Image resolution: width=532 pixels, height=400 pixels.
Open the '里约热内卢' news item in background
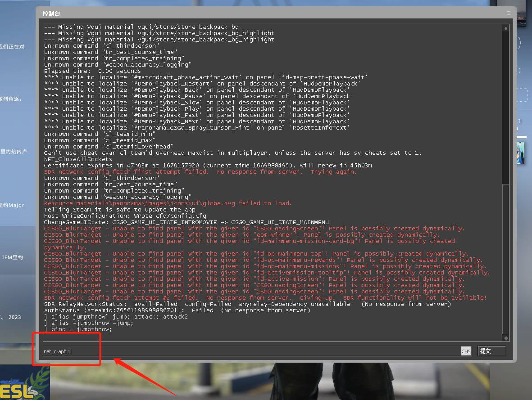[14, 152]
